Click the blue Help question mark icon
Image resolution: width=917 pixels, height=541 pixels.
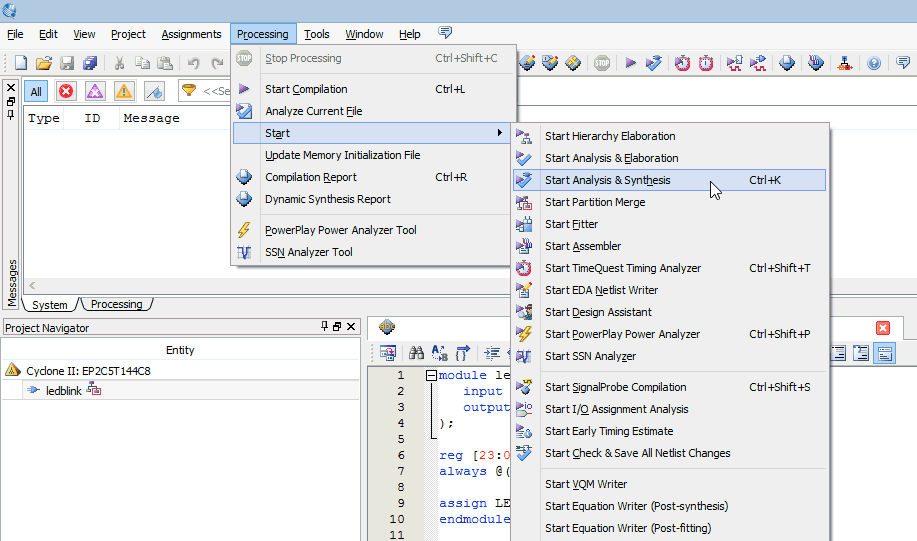[874, 63]
